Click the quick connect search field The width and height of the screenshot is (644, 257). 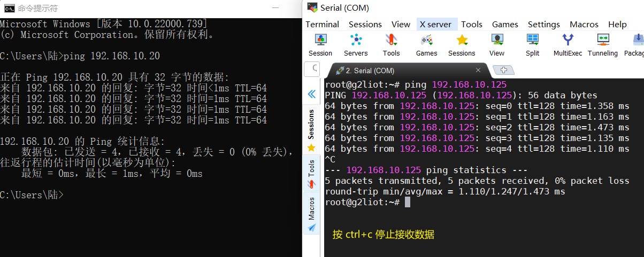(312, 68)
